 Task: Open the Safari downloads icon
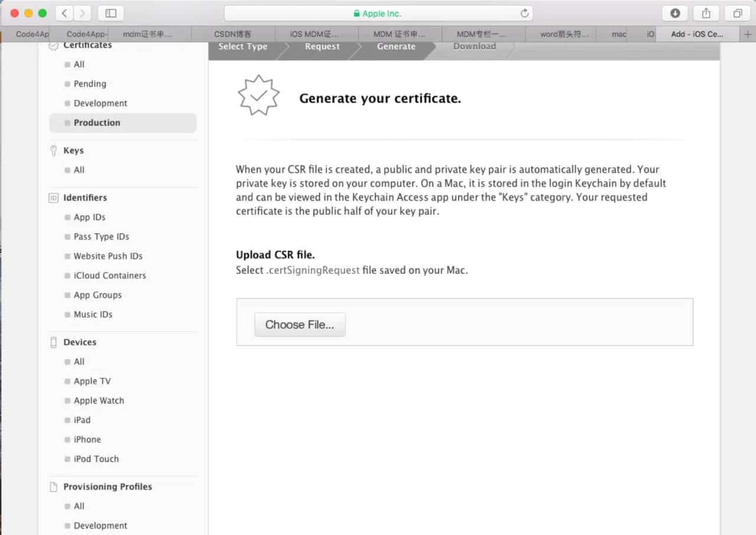[675, 13]
